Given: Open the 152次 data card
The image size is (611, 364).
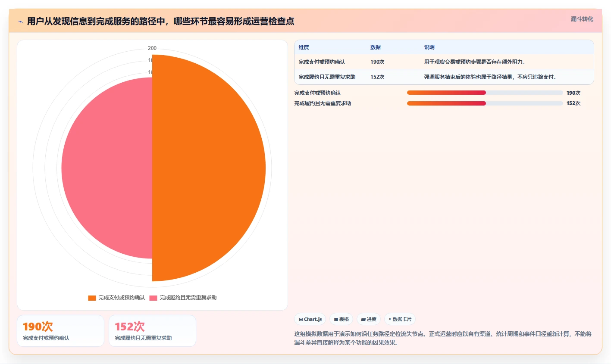Looking at the screenshot, I should [x=152, y=331].
